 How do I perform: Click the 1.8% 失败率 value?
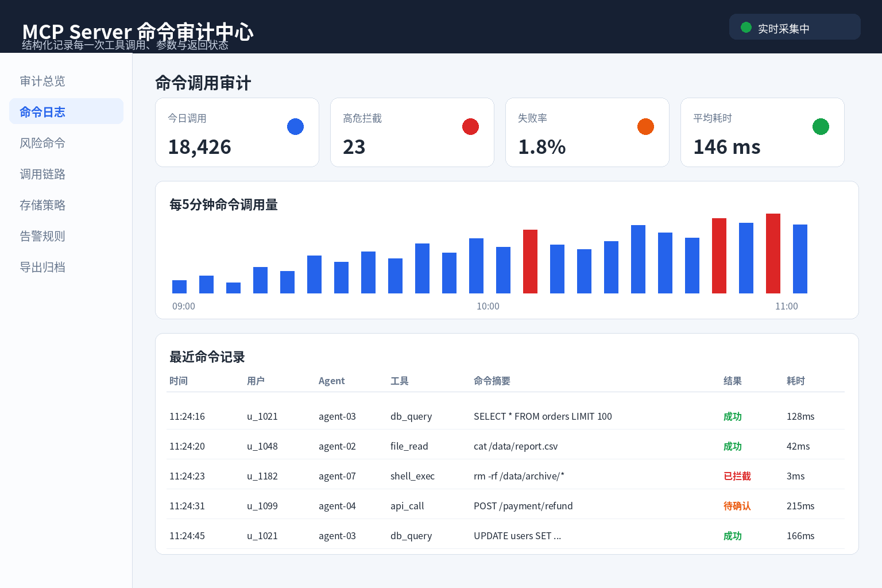click(x=541, y=147)
